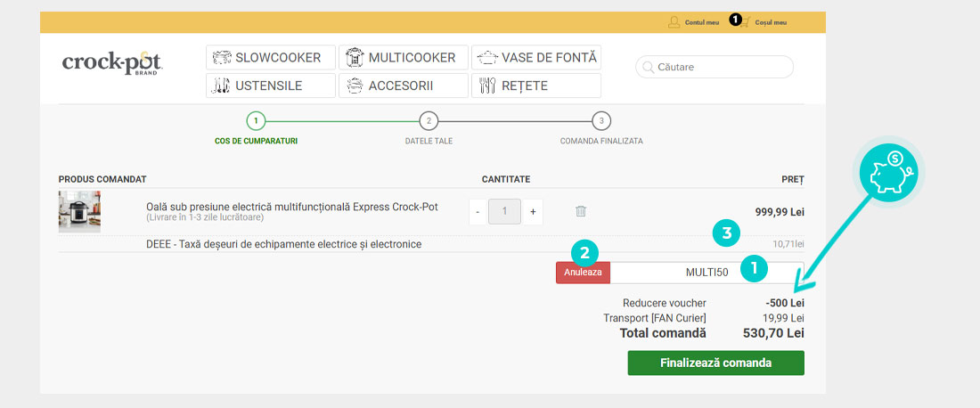Click the 19,99 Lei transport cost
Screen dimensions: 980x408
coord(782,318)
